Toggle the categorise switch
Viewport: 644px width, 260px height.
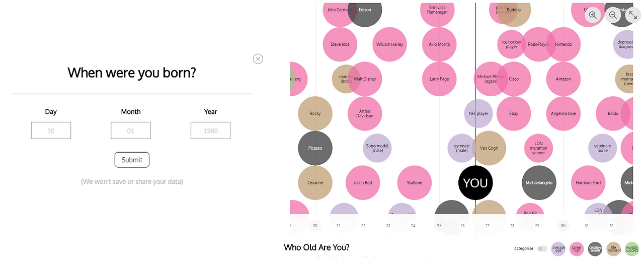542,248
